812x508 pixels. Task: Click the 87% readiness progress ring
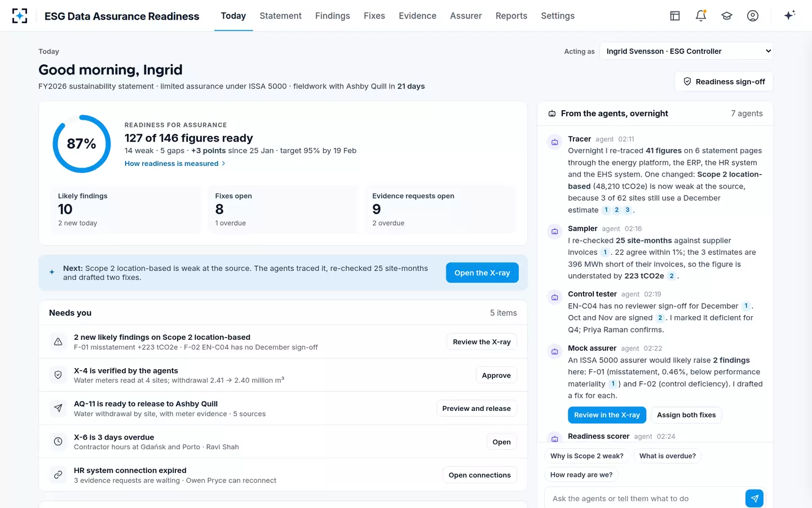click(x=82, y=144)
